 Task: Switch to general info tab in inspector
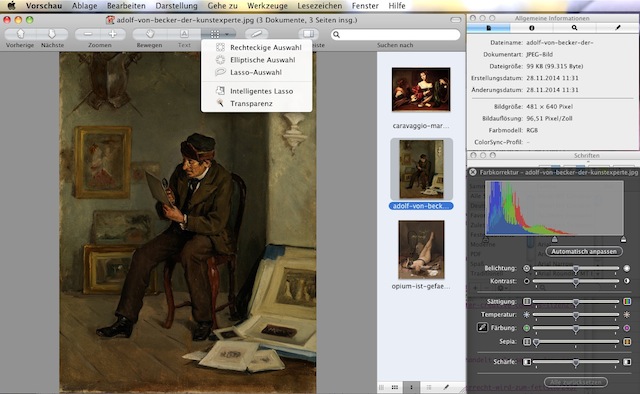pos(489,28)
